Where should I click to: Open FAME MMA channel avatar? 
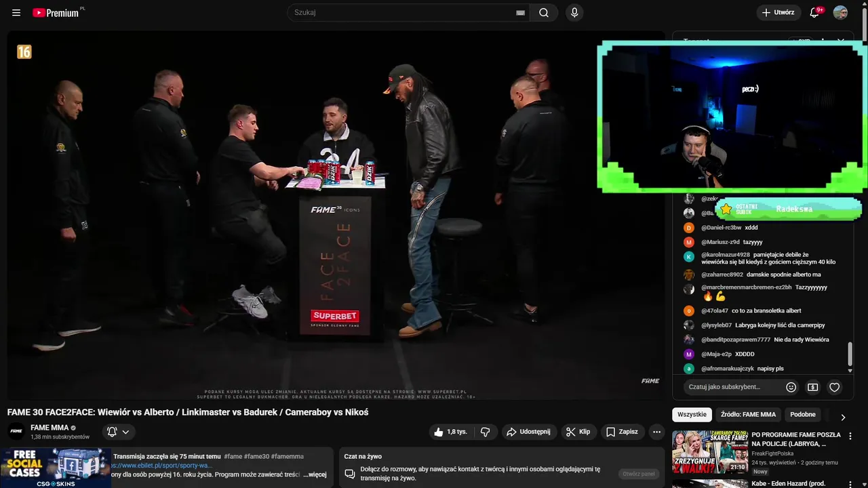click(x=16, y=431)
